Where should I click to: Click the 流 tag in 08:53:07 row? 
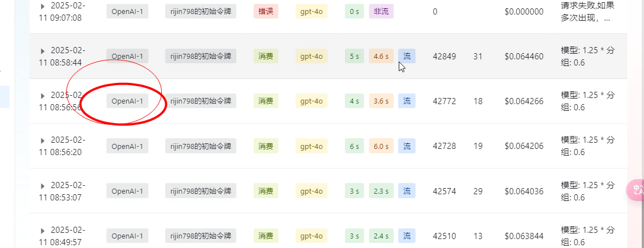point(407,190)
